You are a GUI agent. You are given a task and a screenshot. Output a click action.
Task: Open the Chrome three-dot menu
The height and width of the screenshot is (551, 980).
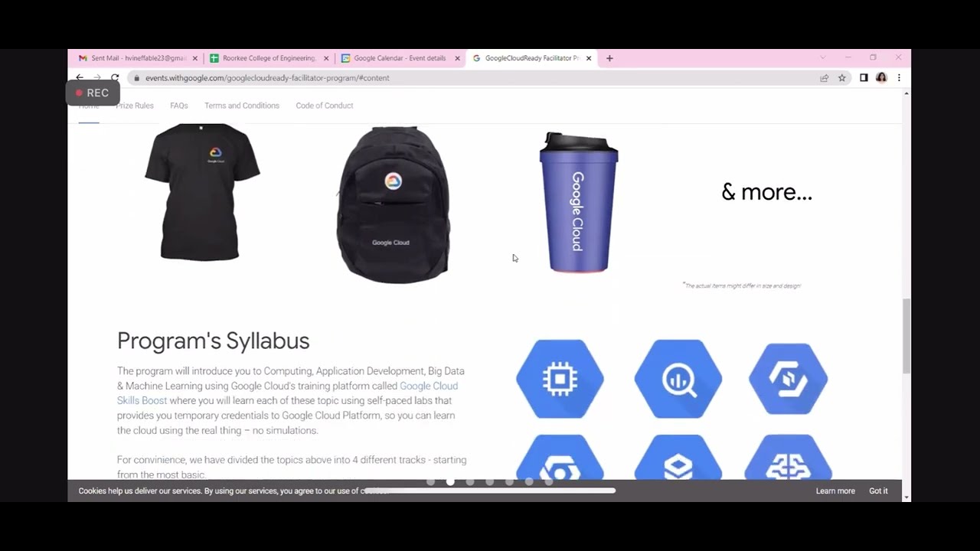[x=899, y=78]
